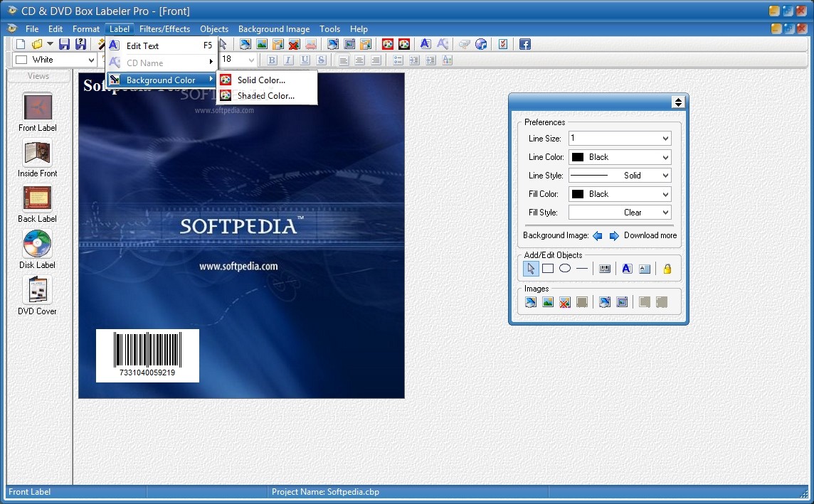Image resolution: width=814 pixels, height=504 pixels.
Task: Click the left-pointing indent icon in format bar
Action: pyautogui.click(x=414, y=60)
